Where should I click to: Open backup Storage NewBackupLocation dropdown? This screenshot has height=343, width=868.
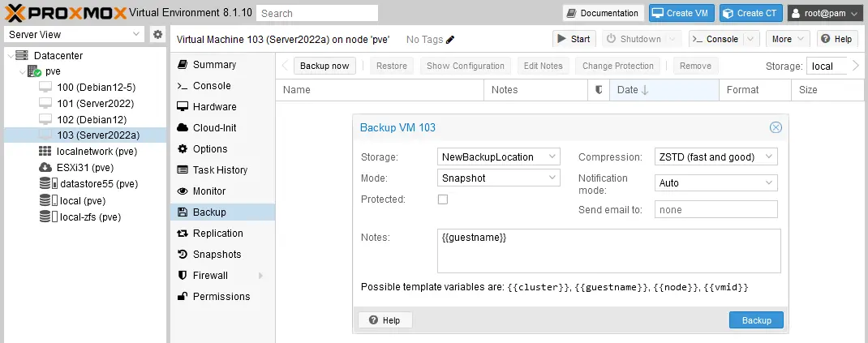[x=552, y=156]
